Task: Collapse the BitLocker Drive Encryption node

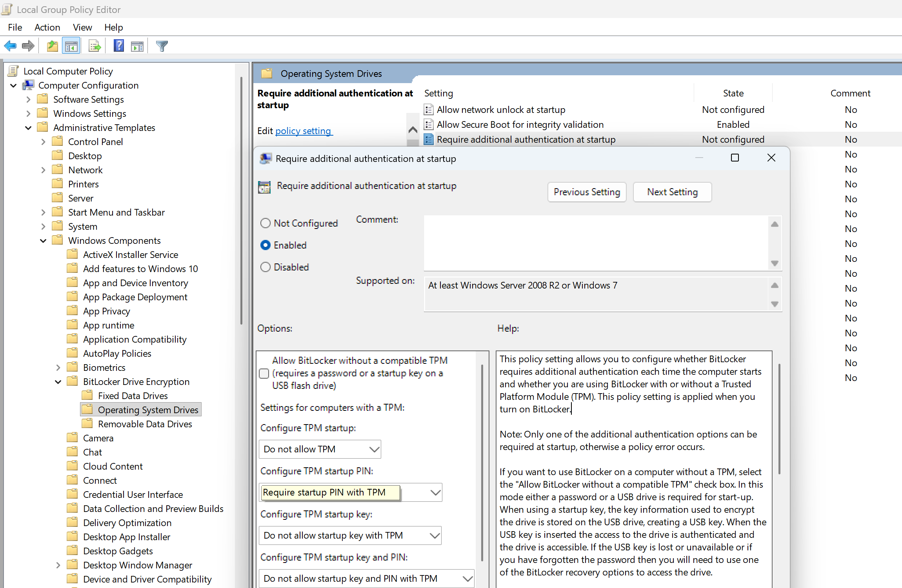Action: coord(58,381)
